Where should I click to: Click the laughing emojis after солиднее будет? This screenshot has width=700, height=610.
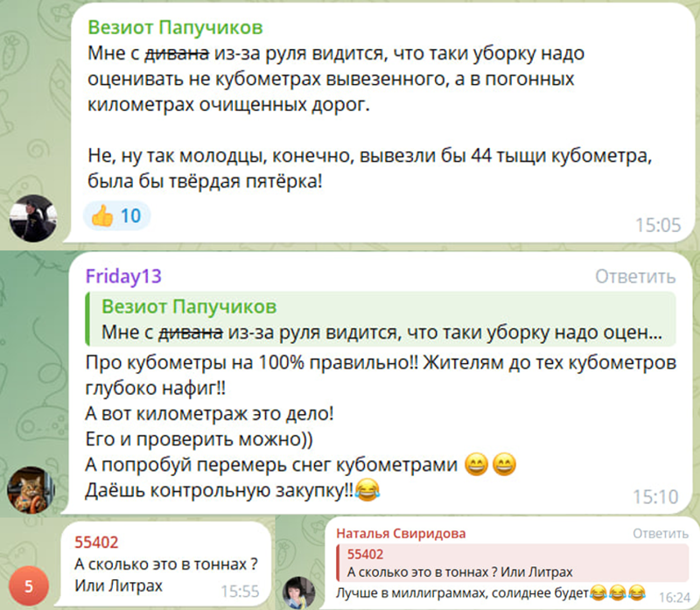click(618, 593)
